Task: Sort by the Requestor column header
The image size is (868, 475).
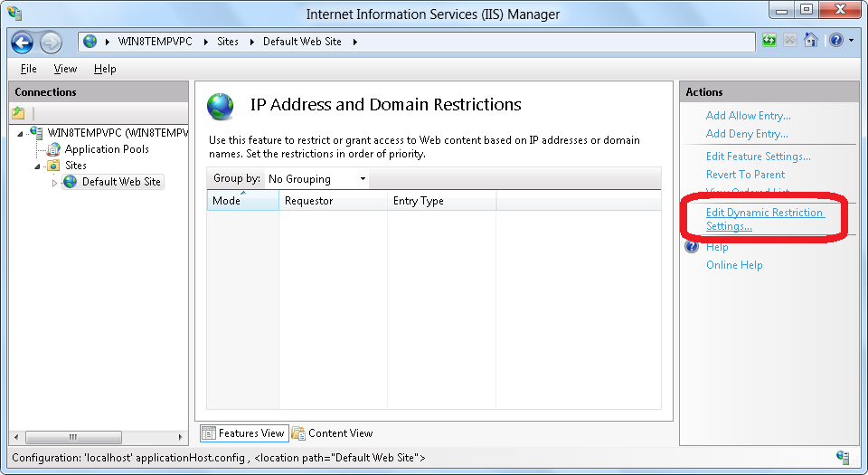Action: [309, 201]
